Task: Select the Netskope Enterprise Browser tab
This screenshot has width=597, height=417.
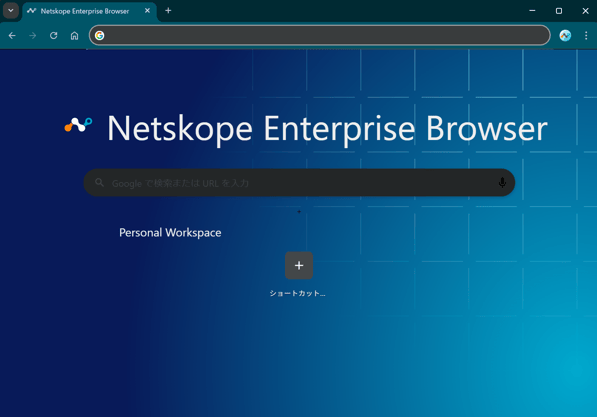Action: pyautogui.click(x=89, y=11)
